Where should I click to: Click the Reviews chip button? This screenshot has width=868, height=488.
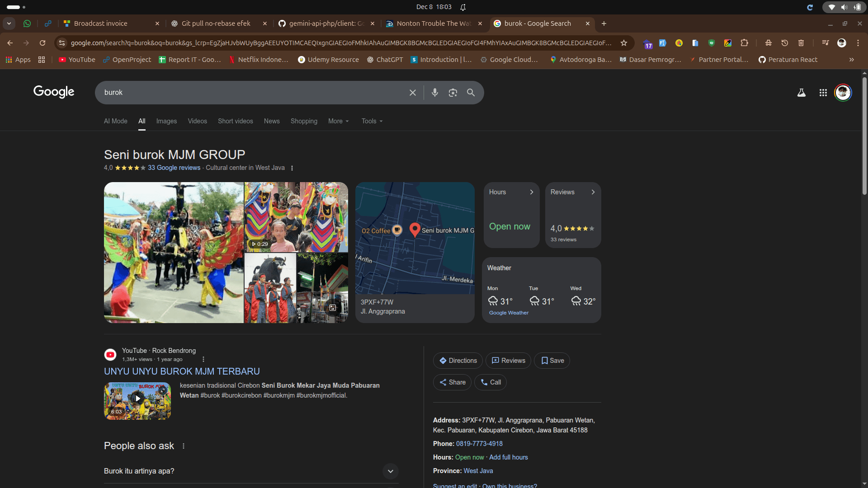(508, 361)
